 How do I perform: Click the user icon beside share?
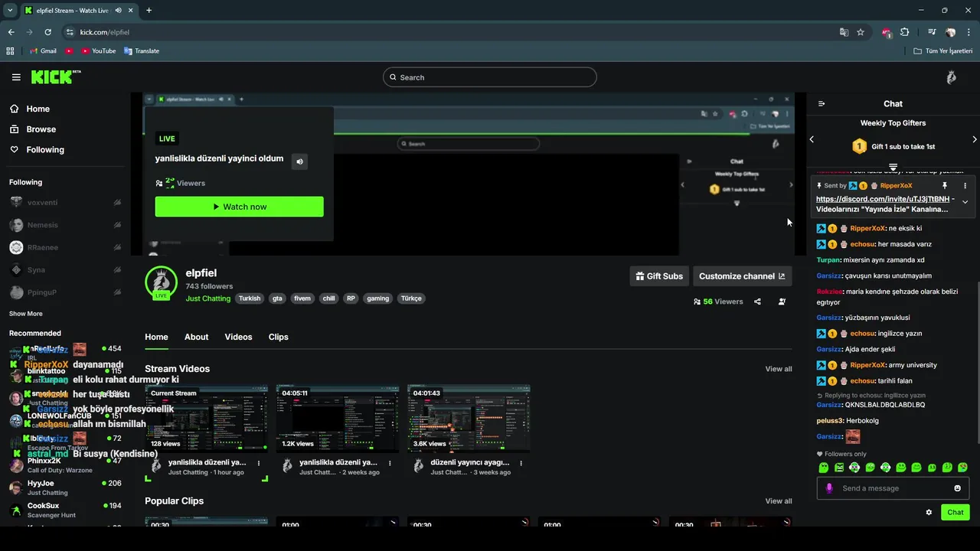click(x=782, y=302)
